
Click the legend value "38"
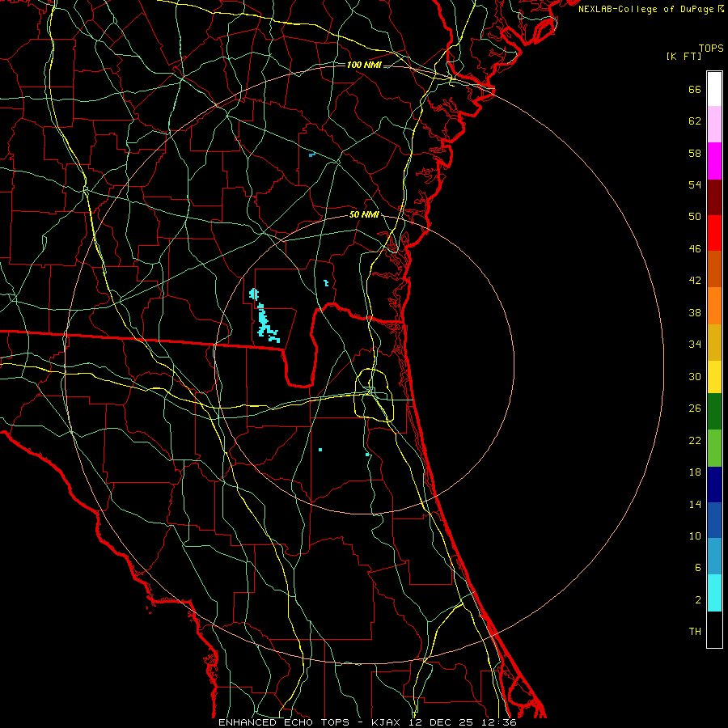[x=695, y=312]
